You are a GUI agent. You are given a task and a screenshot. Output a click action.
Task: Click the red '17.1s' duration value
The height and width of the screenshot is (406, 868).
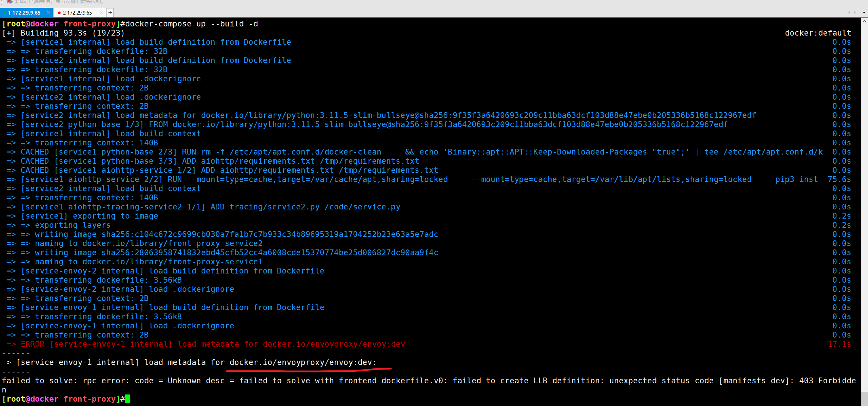pos(839,344)
